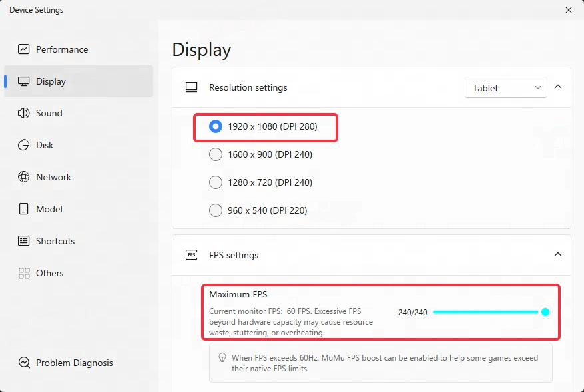Open the Network settings tab

53,177
